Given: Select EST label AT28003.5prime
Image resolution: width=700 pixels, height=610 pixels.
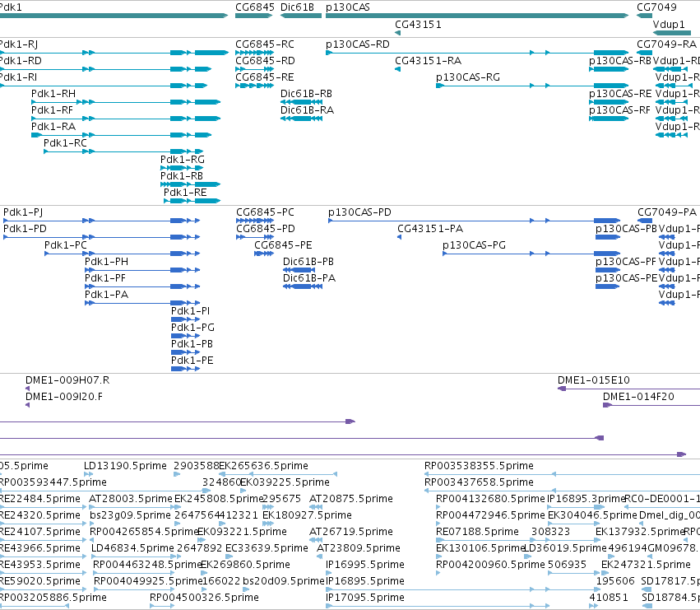Looking at the screenshot, I should point(130,499).
